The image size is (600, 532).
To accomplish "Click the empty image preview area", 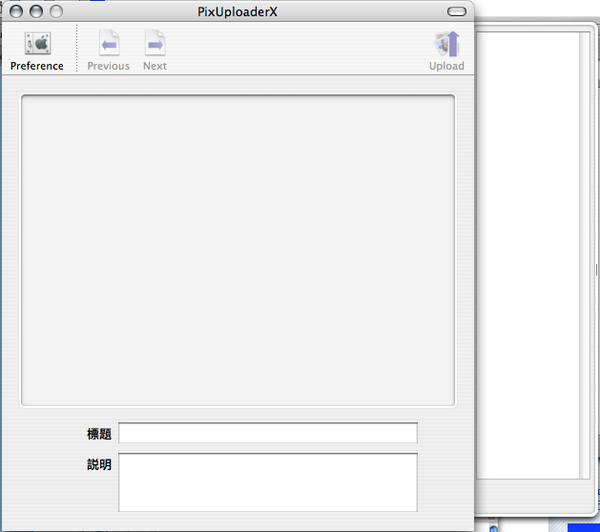I will click(238, 250).
